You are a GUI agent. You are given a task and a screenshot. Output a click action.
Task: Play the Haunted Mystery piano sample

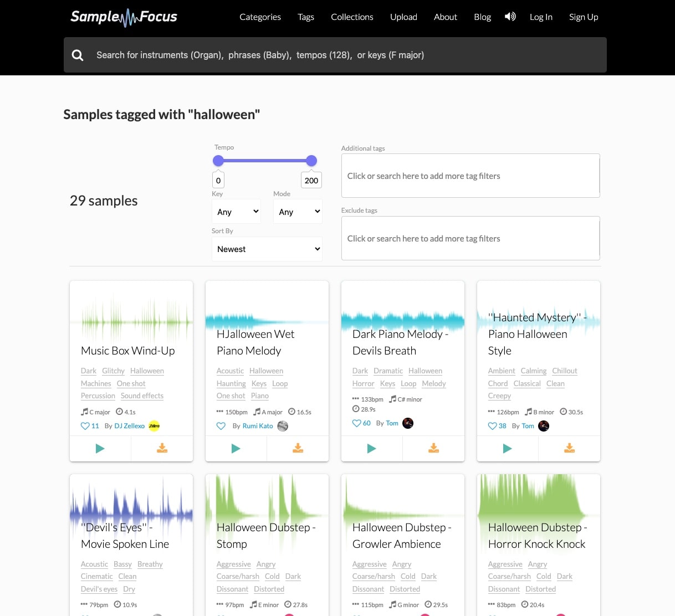click(x=507, y=448)
